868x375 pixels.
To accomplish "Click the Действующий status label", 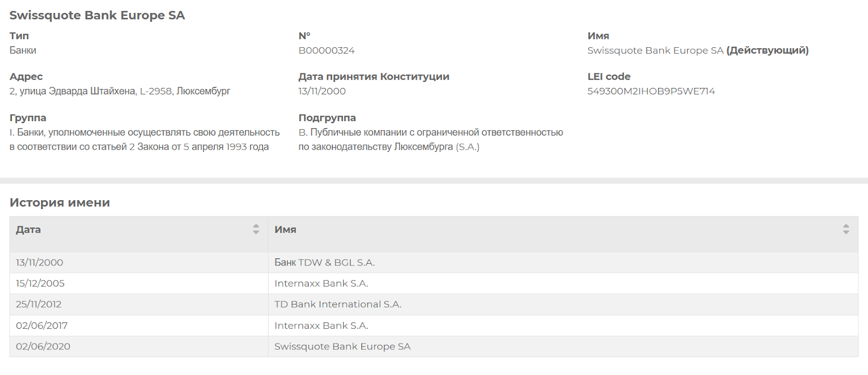I will tap(767, 50).
